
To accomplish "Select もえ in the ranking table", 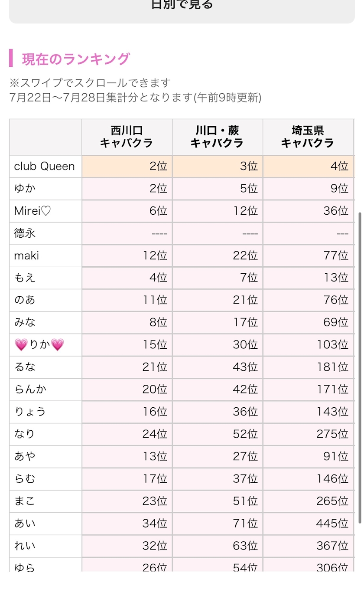I will pyautogui.click(x=25, y=278).
